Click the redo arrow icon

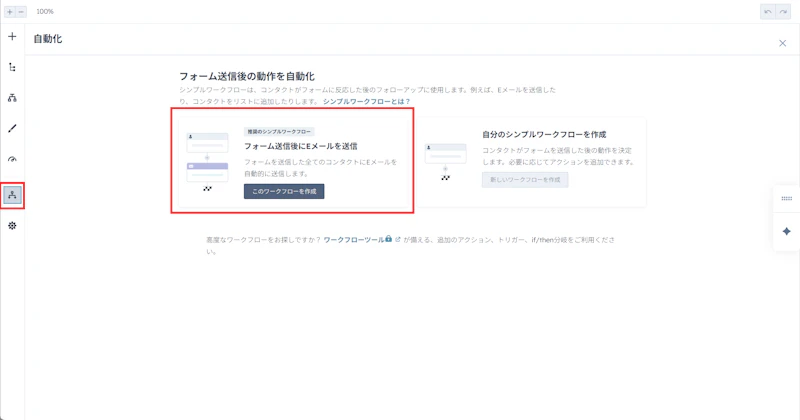pos(783,12)
